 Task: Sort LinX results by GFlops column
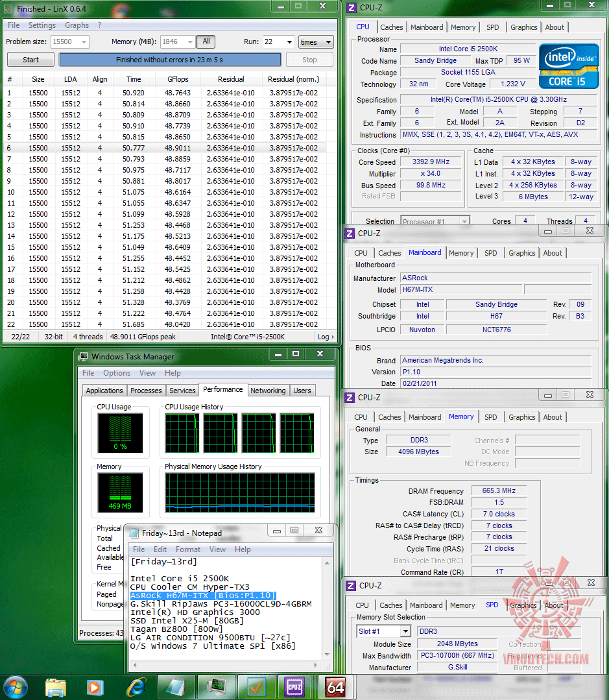pos(178,79)
